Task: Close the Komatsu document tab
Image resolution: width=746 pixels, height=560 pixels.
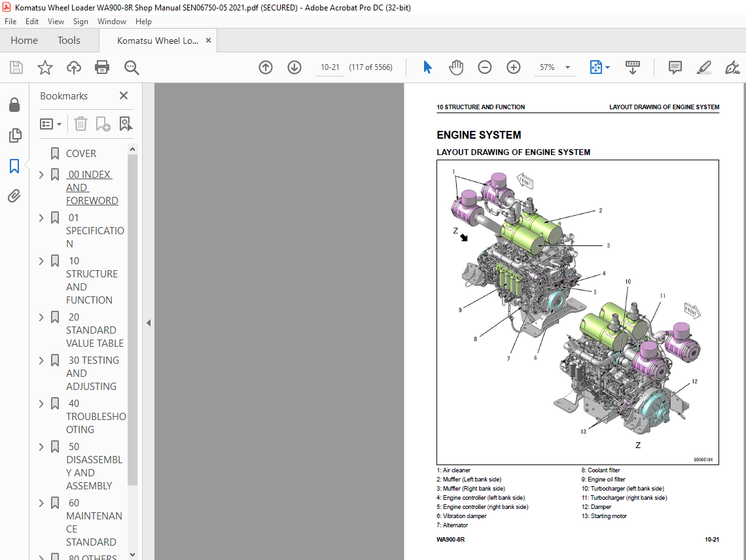Action: coord(208,41)
